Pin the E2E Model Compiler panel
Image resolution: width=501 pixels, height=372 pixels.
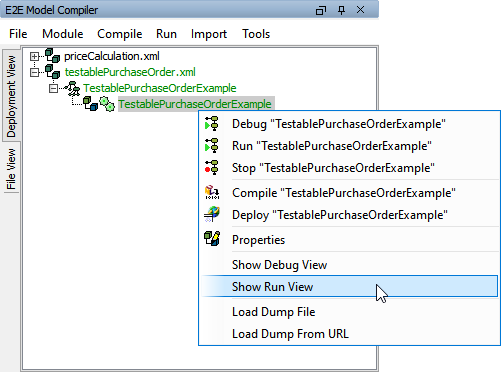coord(341,10)
